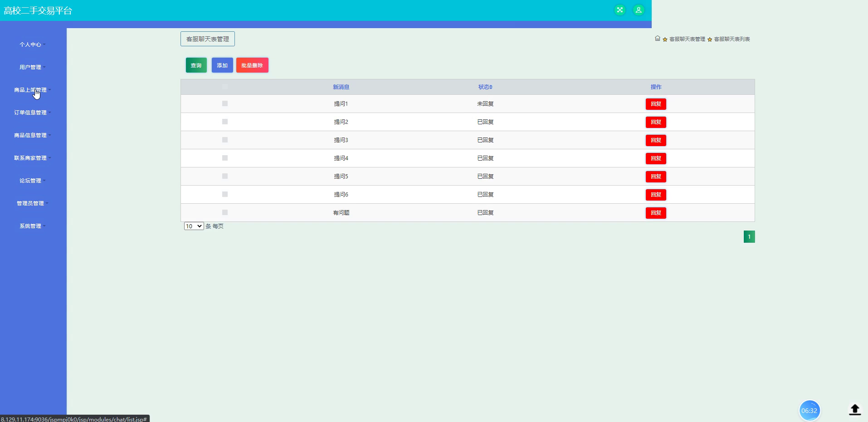
Task: Click the 客服聊天表管理 title tab
Action: click(x=208, y=39)
